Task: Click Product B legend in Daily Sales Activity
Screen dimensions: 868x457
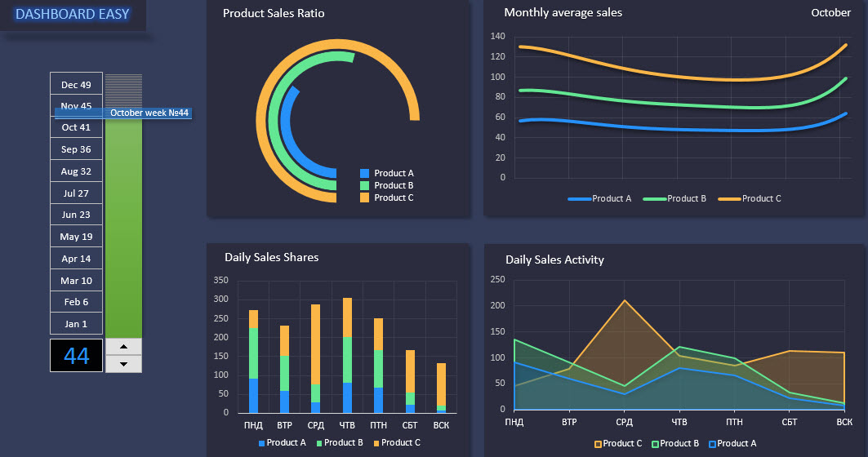Action: click(x=675, y=443)
